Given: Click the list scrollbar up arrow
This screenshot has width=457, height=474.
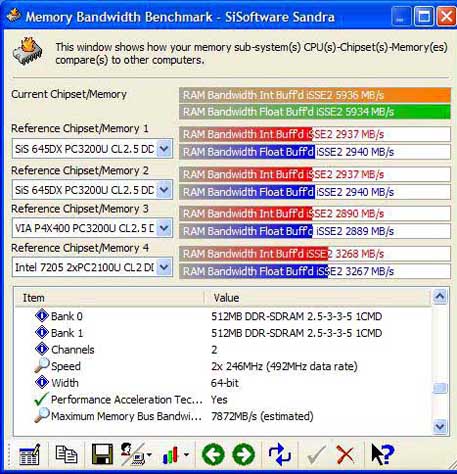Looking at the screenshot, I should click(439, 297).
